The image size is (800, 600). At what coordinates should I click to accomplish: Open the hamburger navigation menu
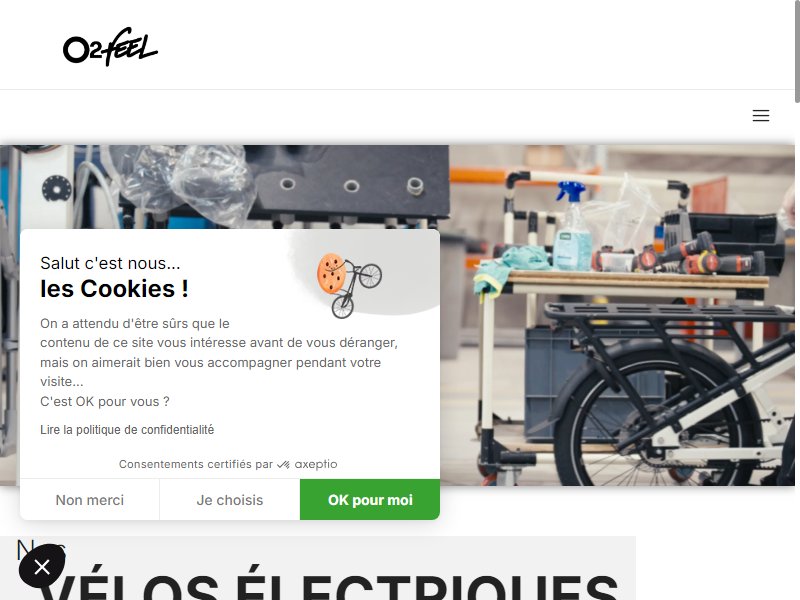[x=760, y=115]
